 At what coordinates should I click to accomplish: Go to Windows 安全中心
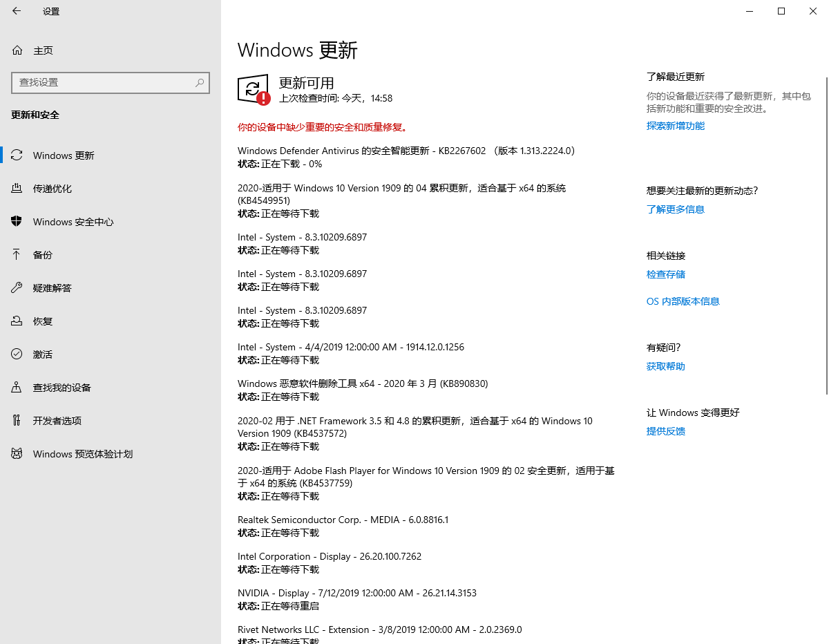(x=111, y=222)
